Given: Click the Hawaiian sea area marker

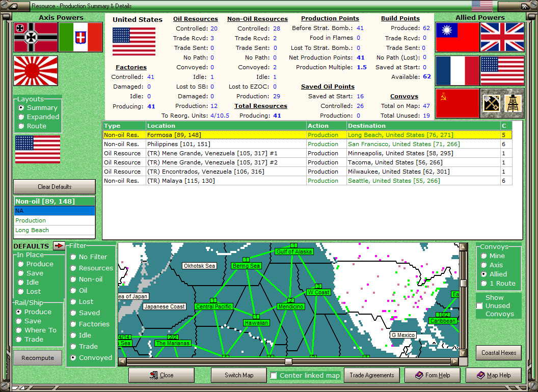Looking at the screenshot, I should click(x=256, y=323).
